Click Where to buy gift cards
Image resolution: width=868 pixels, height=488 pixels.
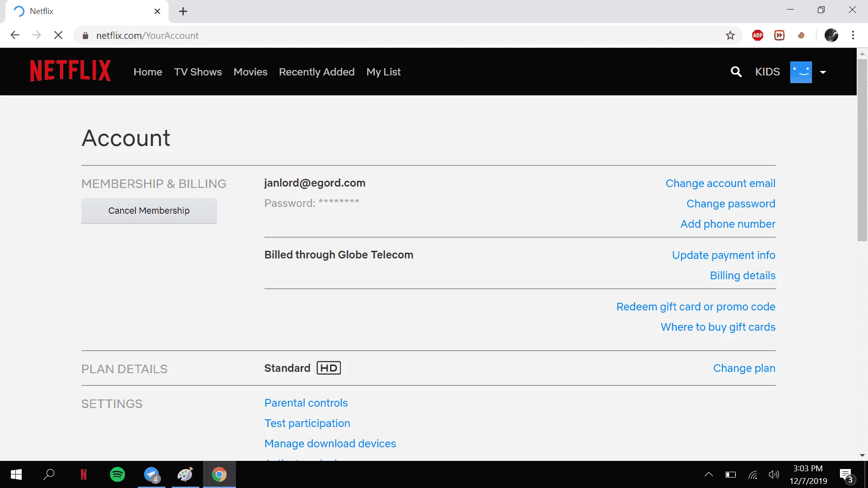tap(718, 327)
